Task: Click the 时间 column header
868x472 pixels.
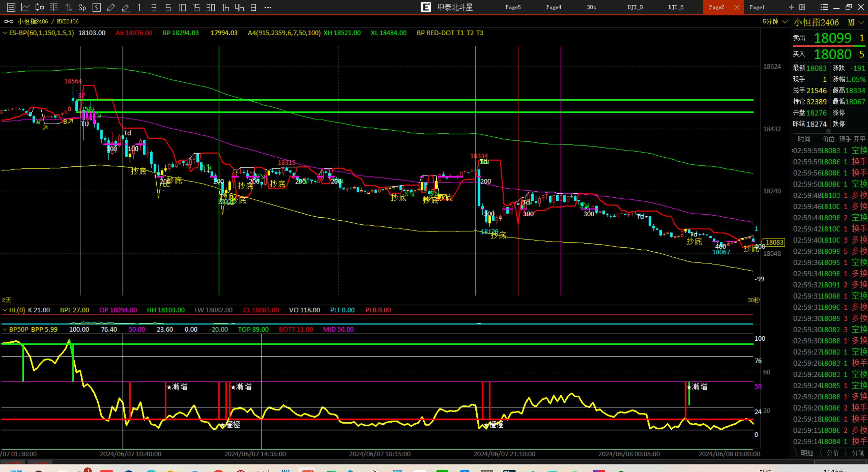Action: pyautogui.click(x=804, y=139)
